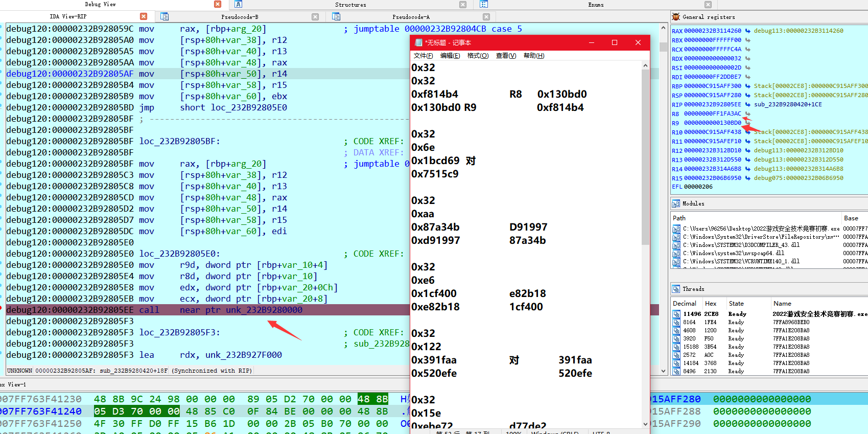This screenshot has width=868, height=434.
Task: Select the RIP register value 00000232B92805EE
Action: coord(713,104)
